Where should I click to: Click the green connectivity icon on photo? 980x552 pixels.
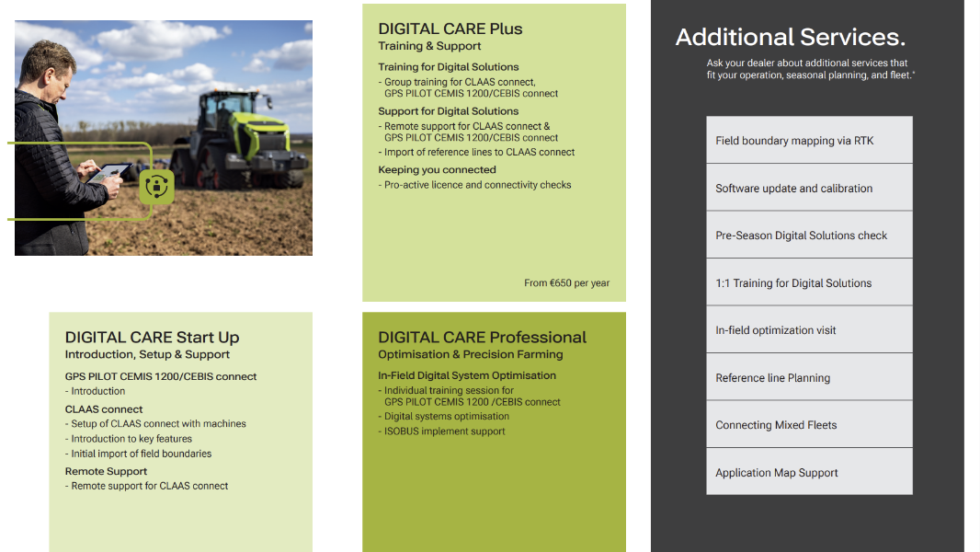[157, 186]
